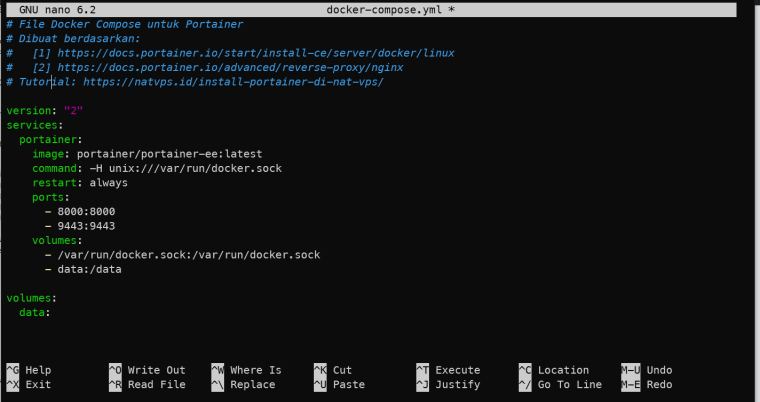Choose the ^W Where Is shortcut
The image size is (760, 402).
tap(246, 370)
